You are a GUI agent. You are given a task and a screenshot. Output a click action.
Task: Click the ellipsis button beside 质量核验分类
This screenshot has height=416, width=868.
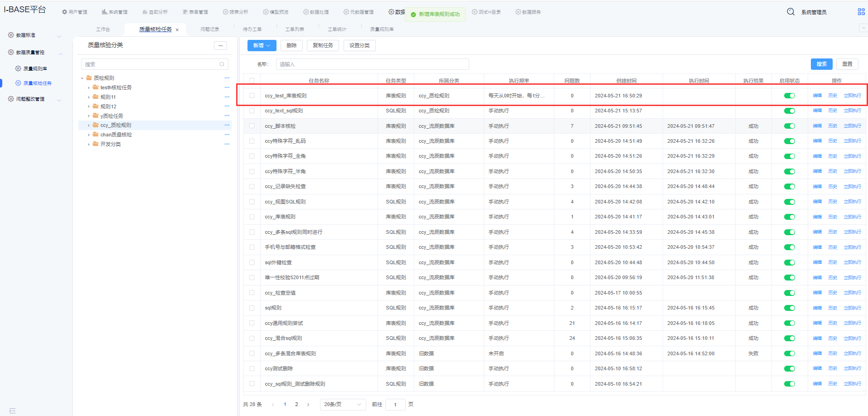coord(220,45)
